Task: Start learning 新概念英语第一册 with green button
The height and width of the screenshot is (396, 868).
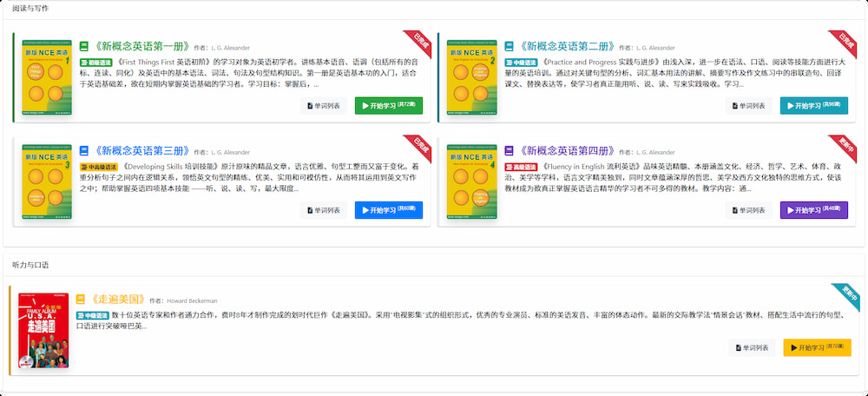Action: (x=388, y=106)
